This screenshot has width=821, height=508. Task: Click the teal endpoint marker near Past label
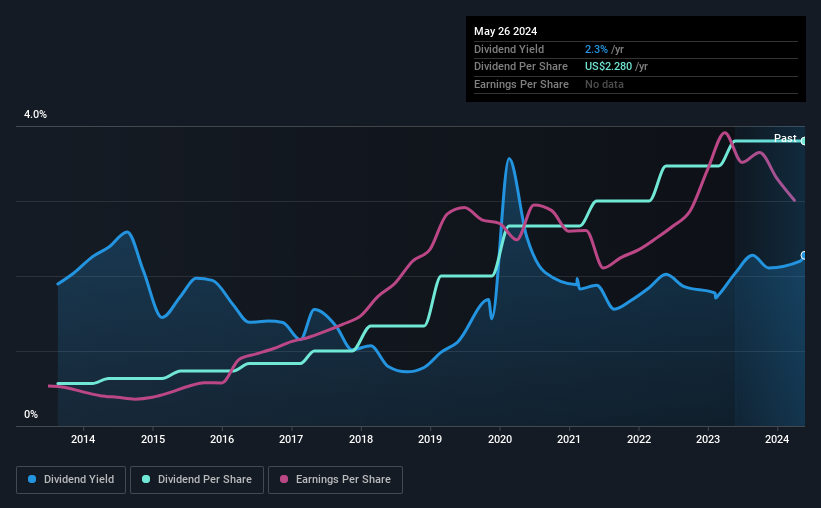[803, 141]
